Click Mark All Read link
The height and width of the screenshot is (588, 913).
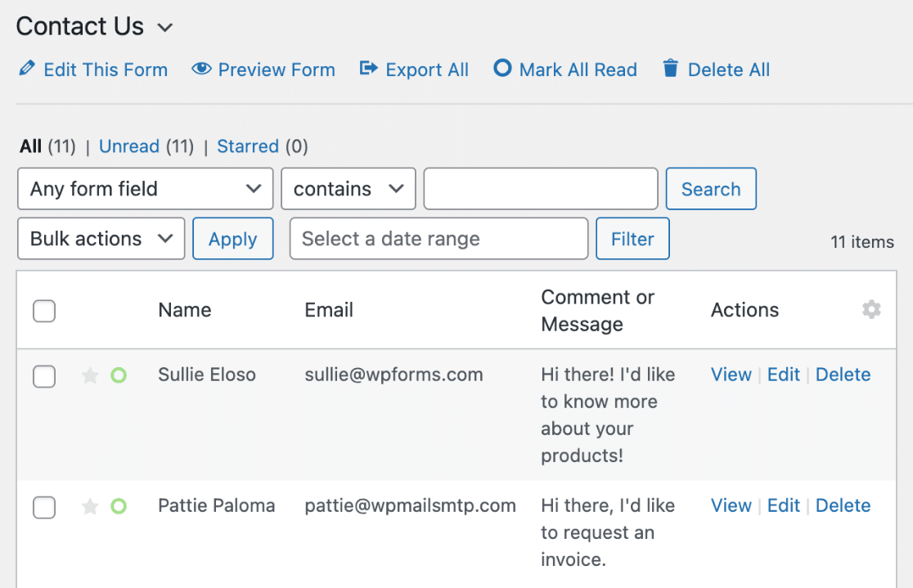578,70
